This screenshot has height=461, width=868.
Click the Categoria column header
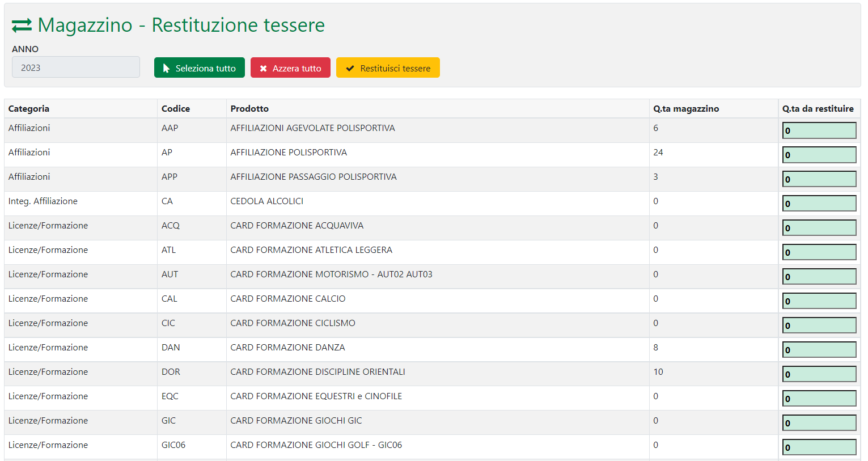[x=29, y=109]
